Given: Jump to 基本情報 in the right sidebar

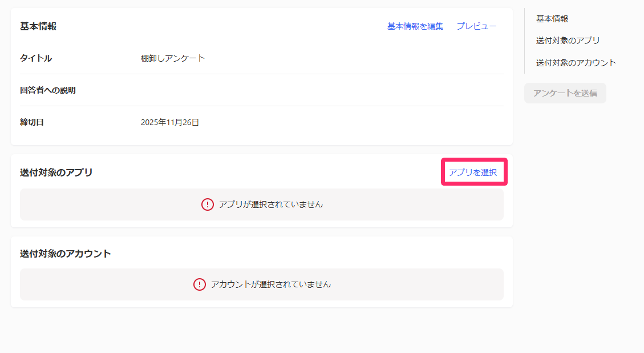Looking at the screenshot, I should click(552, 19).
